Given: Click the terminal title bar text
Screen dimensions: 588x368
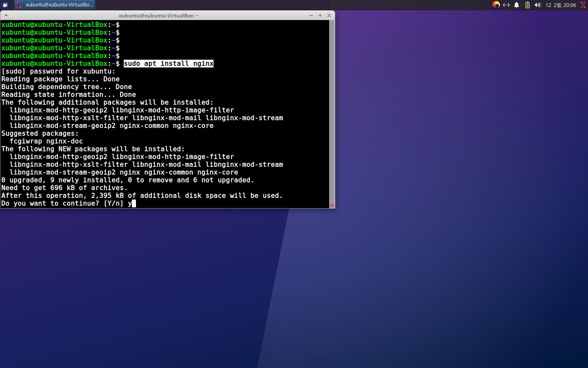Looking at the screenshot, I should 158,16.
